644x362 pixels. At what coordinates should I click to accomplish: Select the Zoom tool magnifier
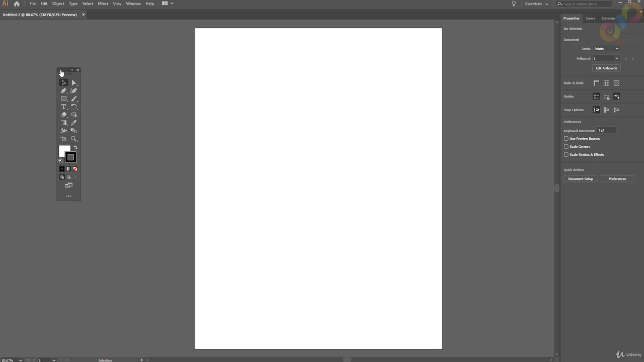(x=73, y=139)
